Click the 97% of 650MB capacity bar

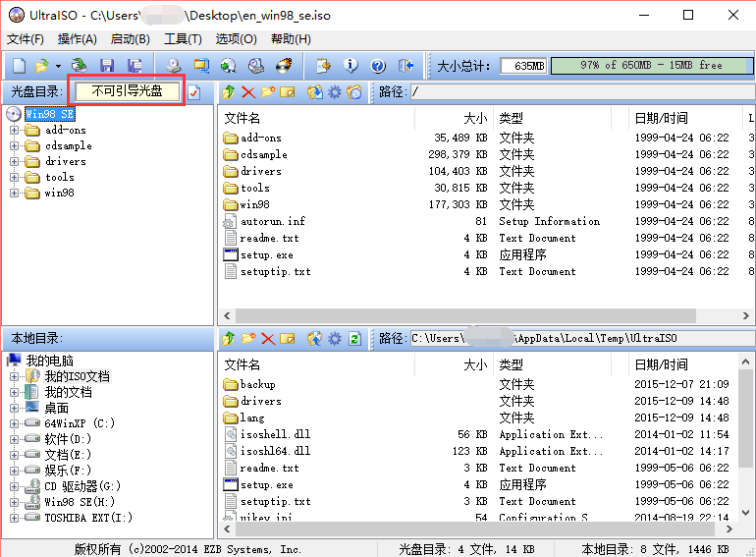651,65
